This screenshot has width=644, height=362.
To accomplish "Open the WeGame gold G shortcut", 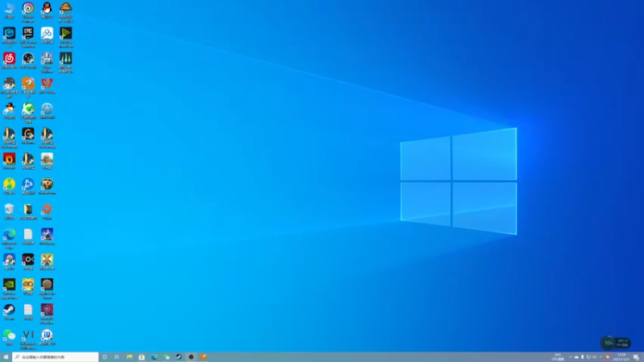I will (28, 134).
